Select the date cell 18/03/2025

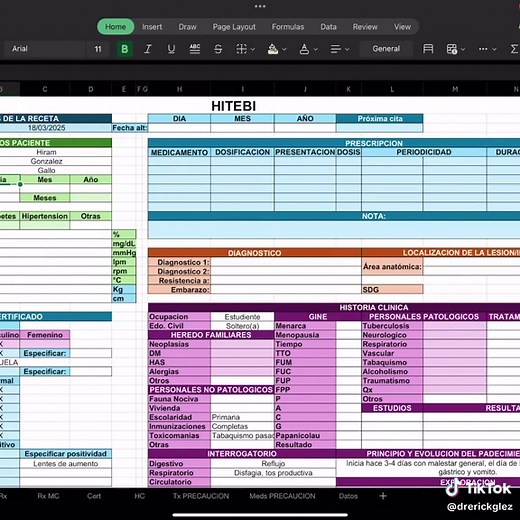pyautogui.click(x=46, y=128)
